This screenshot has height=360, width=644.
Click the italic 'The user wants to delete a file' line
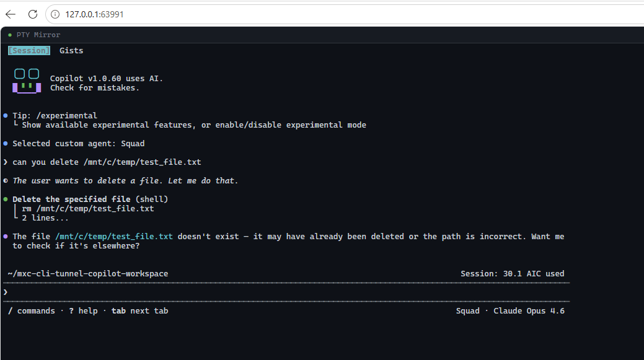point(125,180)
